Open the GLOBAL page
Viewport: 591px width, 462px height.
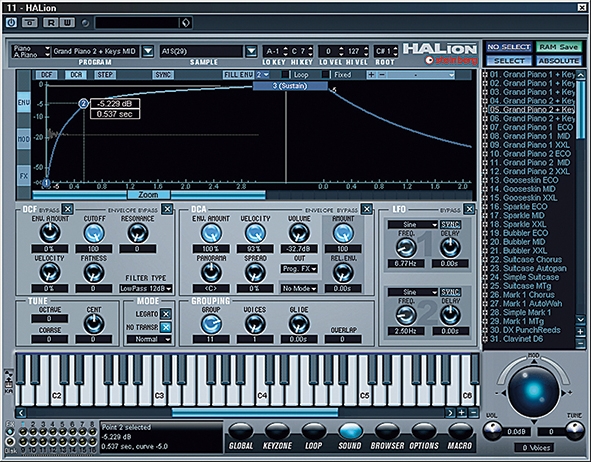tap(241, 432)
